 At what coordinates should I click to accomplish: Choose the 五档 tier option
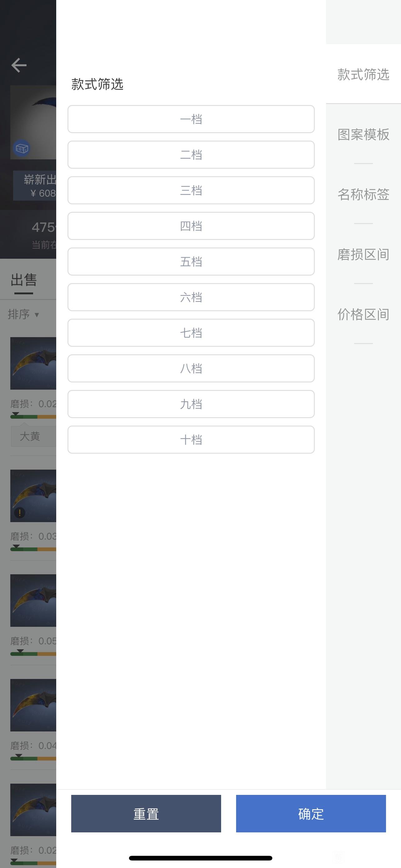click(x=191, y=262)
